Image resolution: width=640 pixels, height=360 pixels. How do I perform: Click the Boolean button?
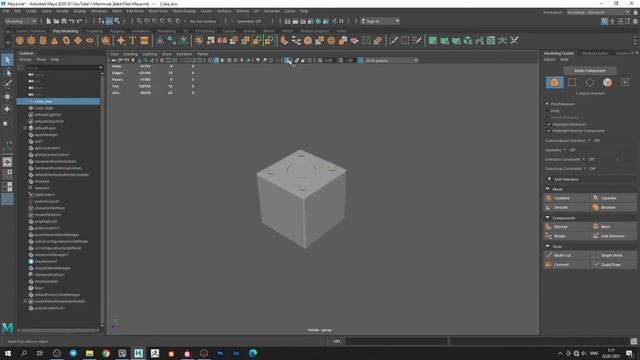pyautogui.click(x=613, y=207)
